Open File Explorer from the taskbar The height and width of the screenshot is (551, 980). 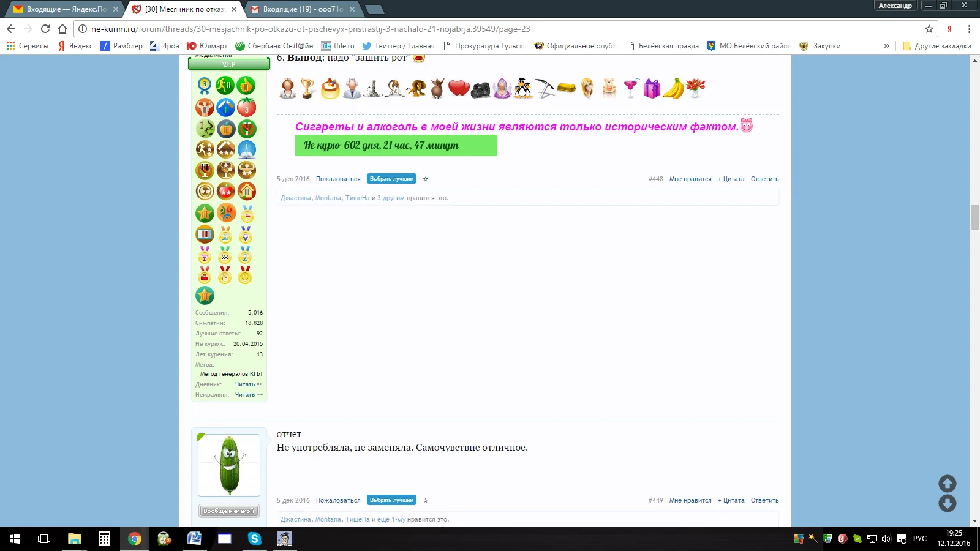coord(75,539)
